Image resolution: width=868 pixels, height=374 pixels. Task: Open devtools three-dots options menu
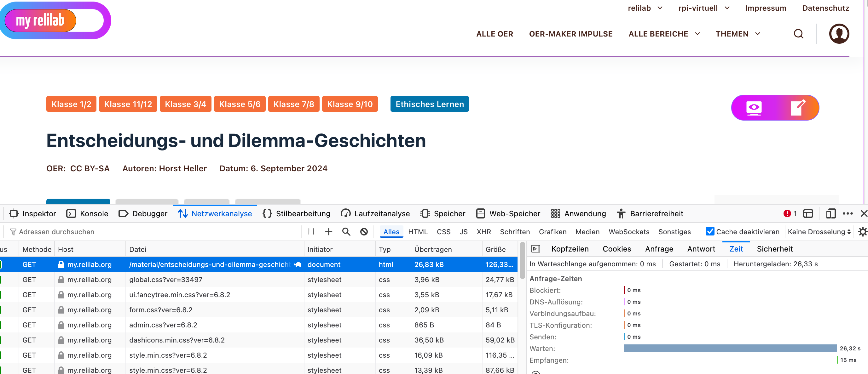point(848,213)
